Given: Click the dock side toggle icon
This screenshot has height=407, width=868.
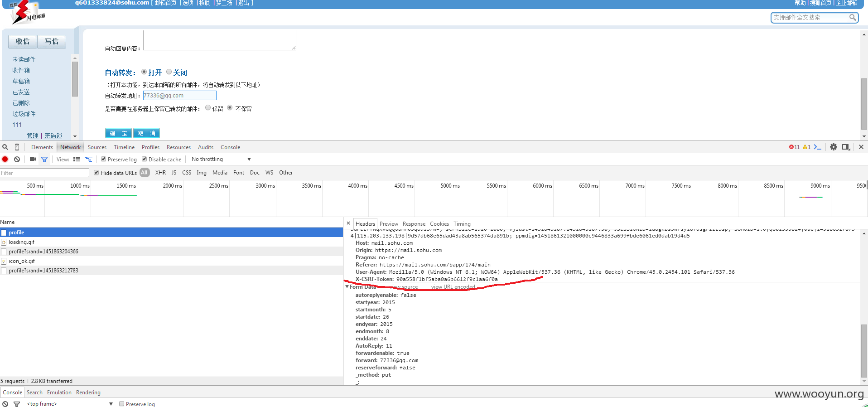Looking at the screenshot, I should click(x=846, y=147).
